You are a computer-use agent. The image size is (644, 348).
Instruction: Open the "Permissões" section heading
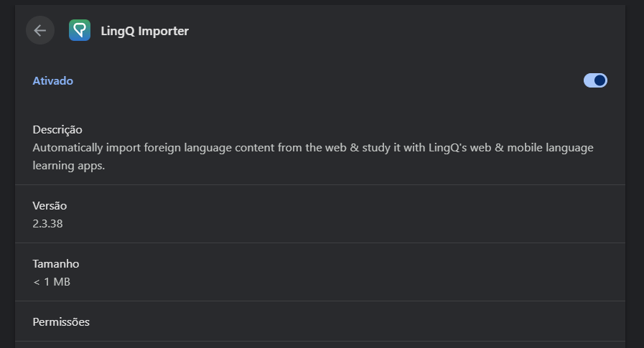pyautogui.click(x=61, y=322)
